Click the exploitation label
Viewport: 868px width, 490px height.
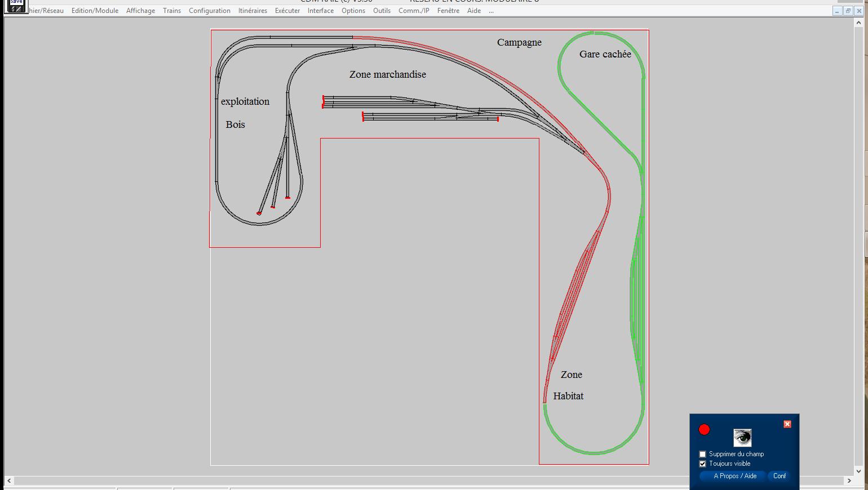point(245,101)
